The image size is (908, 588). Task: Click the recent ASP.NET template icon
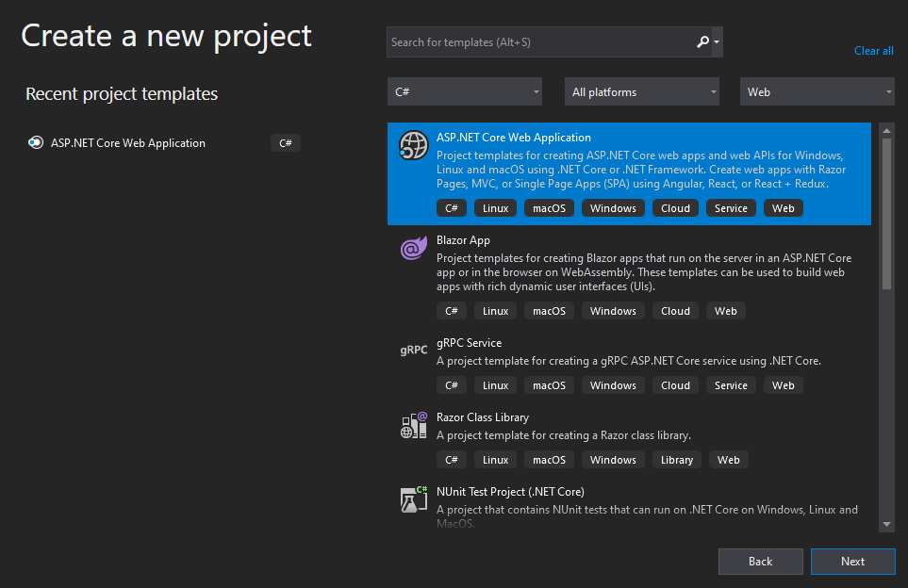pyautogui.click(x=36, y=143)
